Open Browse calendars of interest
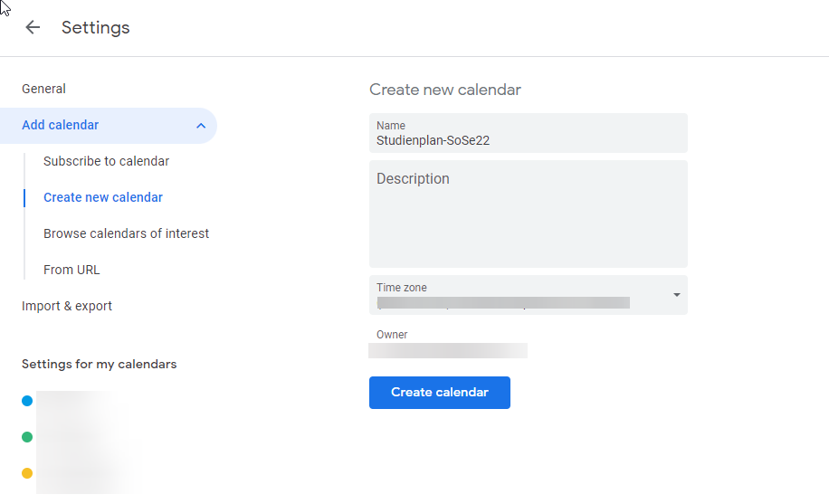The image size is (829, 504). point(126,233)
